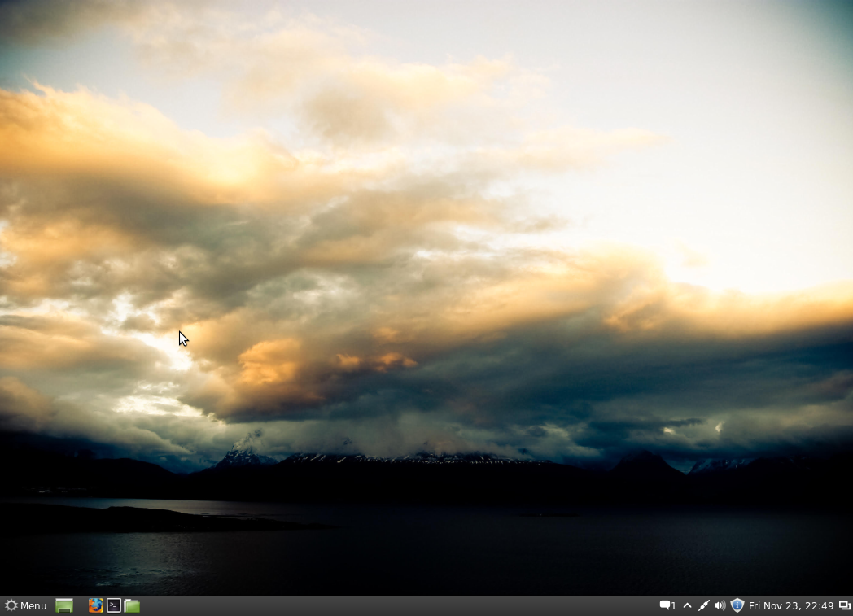Viewport: 853px width, 616px height.
Task: Click the window selector icon at the far right
Action: 844,605
